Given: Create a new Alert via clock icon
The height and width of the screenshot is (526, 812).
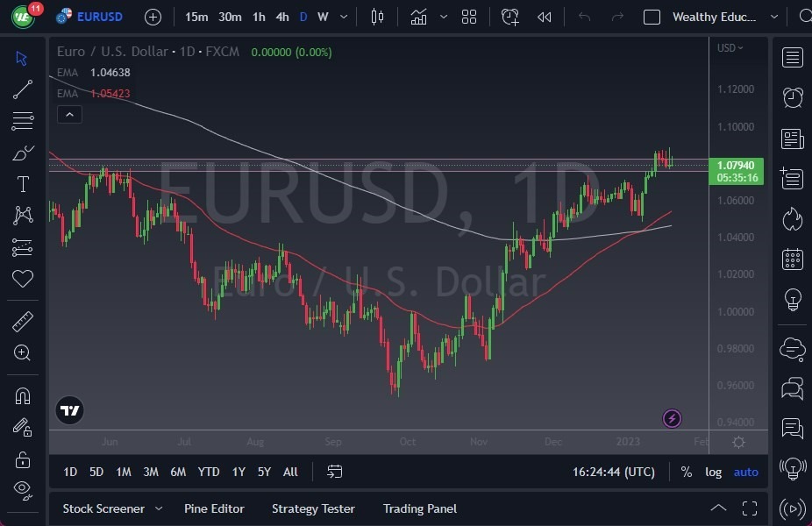Looking at the screenshot, I should coord(509,16).
